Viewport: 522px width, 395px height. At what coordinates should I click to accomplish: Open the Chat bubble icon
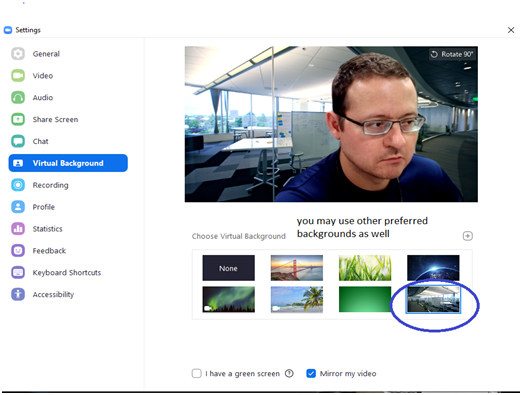[18, 141]
